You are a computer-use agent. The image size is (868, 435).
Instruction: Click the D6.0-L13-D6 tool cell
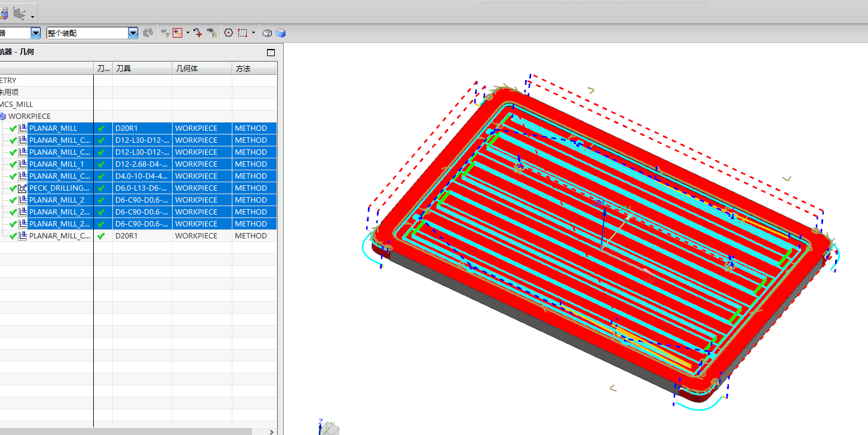pos(142,188)
